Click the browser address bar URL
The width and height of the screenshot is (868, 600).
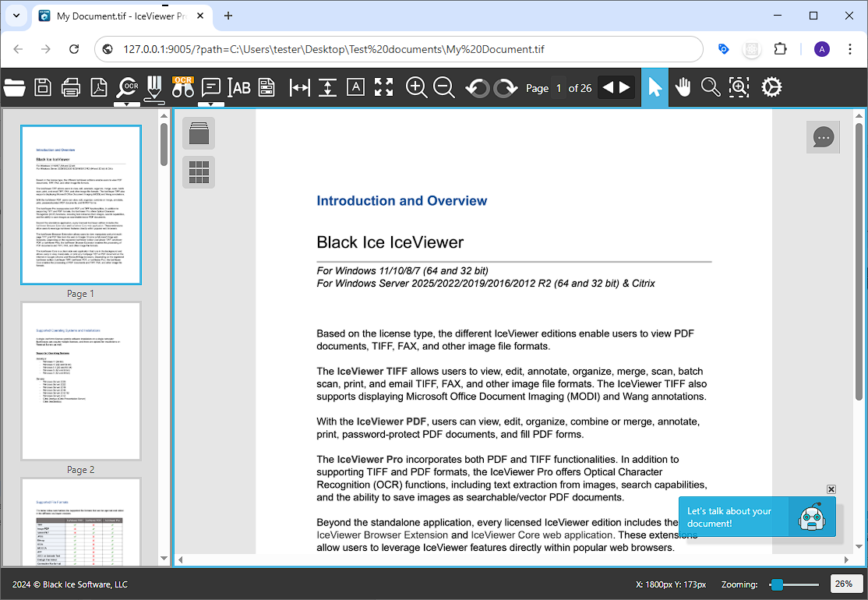click(x=333, y=49)
